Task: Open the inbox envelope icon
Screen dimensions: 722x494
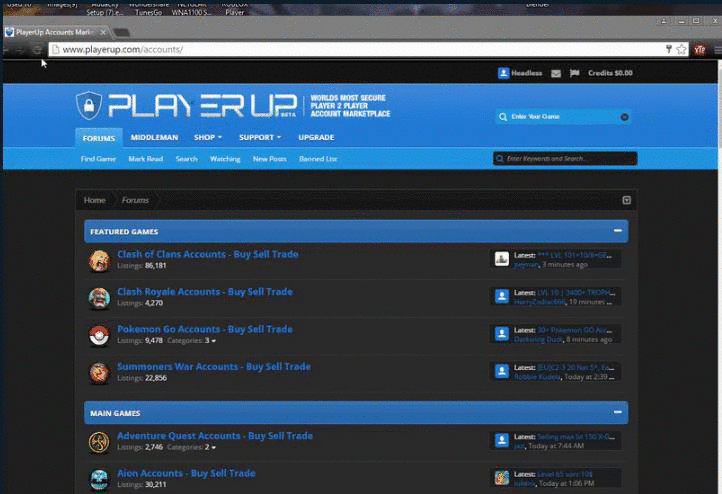Action: coord(556,73)
